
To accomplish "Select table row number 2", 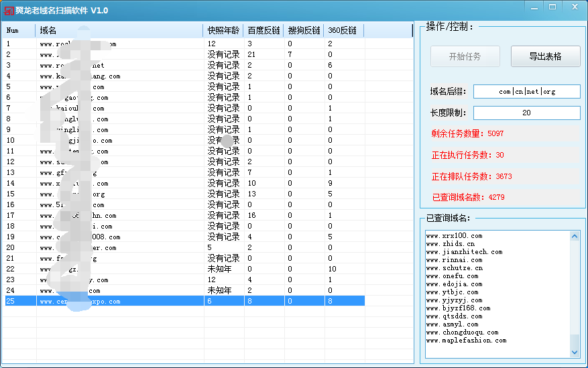I will tap(184, 54).
